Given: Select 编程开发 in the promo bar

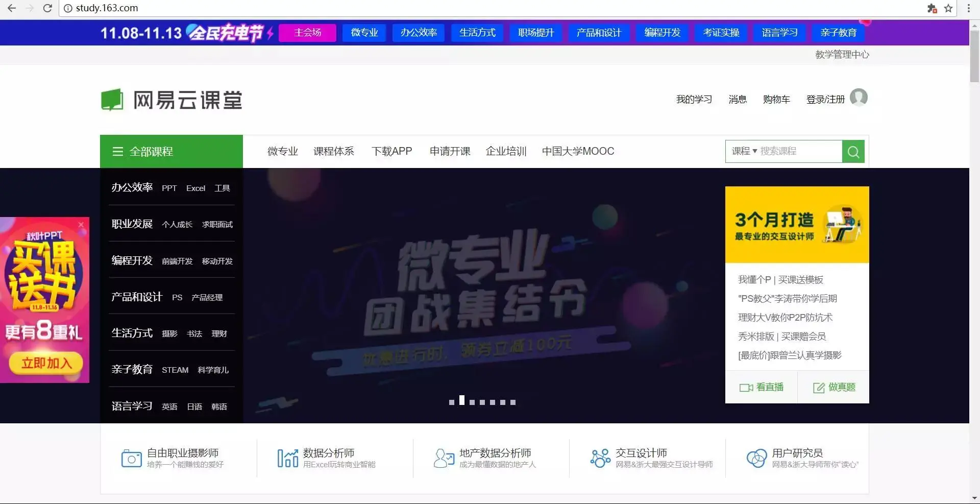Looking at the screenshot, I should point(662,33).
